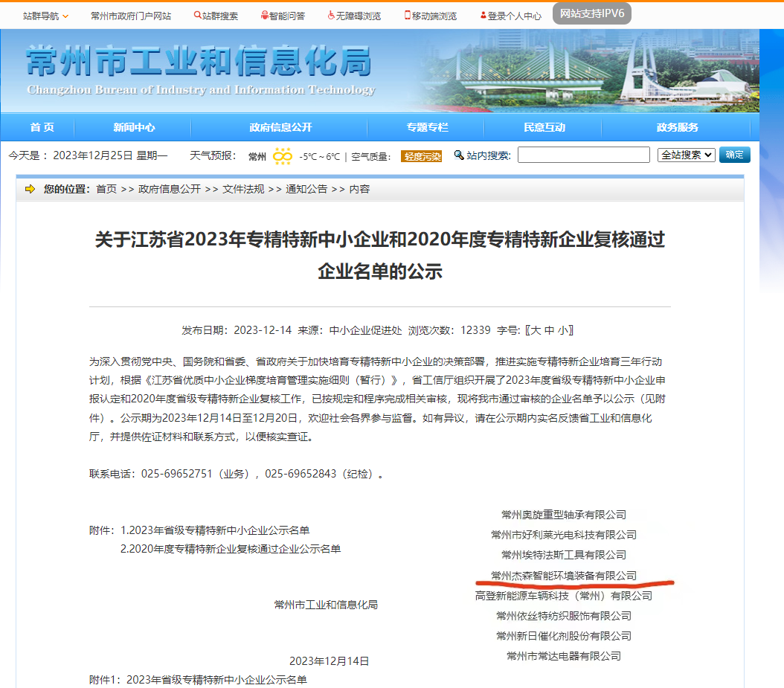This screenshot has height=688, width=784.
Task: Open the 全站搜索 scope dropdown
Action: (686, 155)
